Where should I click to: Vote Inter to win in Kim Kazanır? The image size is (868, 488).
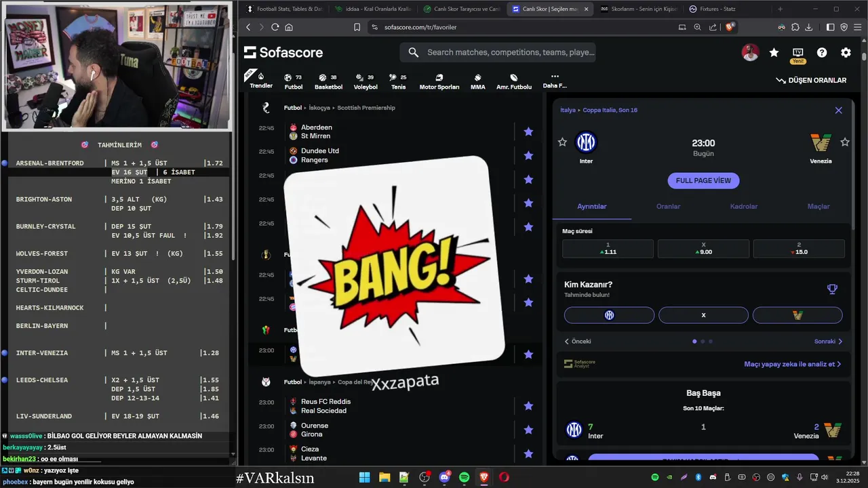click(609, 315)
